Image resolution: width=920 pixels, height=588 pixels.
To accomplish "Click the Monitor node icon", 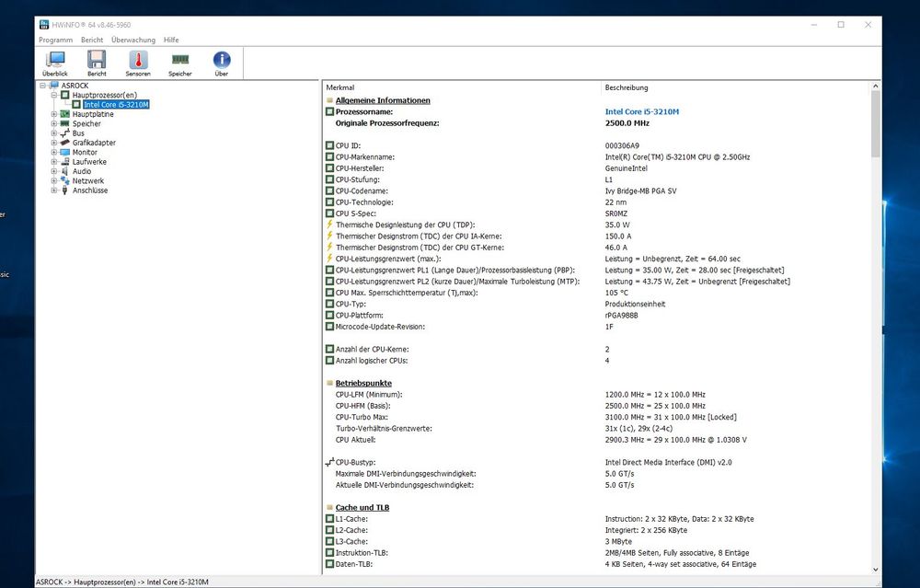I will tap(65, 152).
